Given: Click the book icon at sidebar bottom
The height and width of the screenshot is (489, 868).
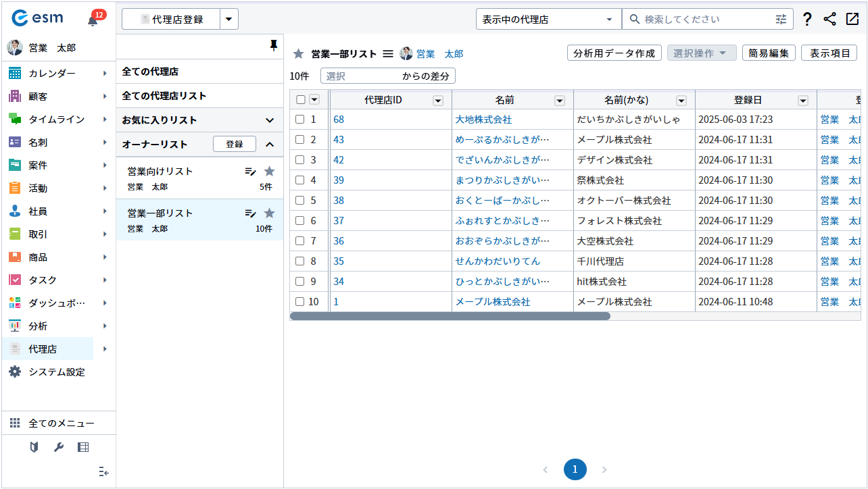Looking at the screenshot, I should click(x=34, y=447).
